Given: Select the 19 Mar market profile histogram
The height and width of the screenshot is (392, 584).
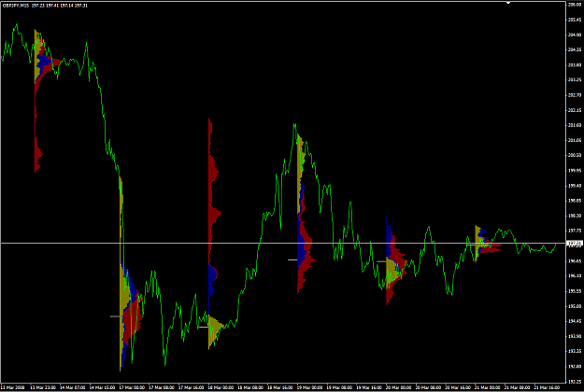Looking at the screenshot, I should click(x=306, y=215).
